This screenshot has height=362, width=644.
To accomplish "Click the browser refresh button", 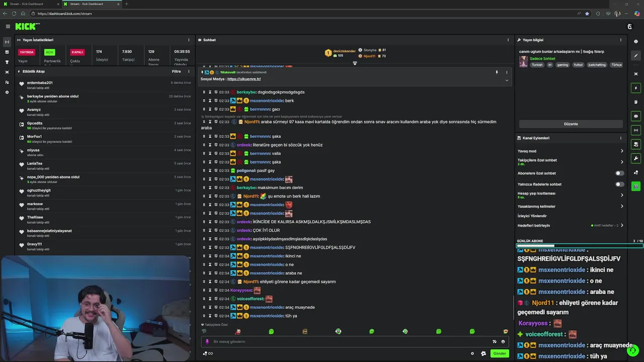I will 14,14.
